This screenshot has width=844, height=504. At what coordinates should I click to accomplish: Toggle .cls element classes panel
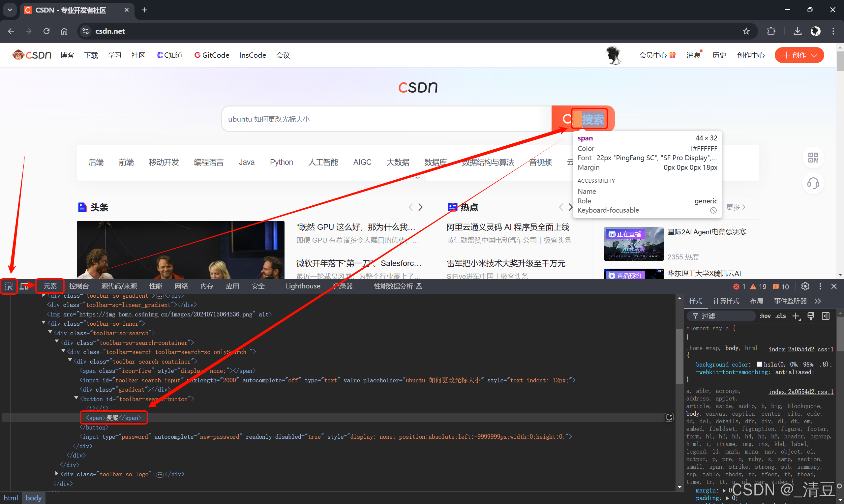click(780, 316)
